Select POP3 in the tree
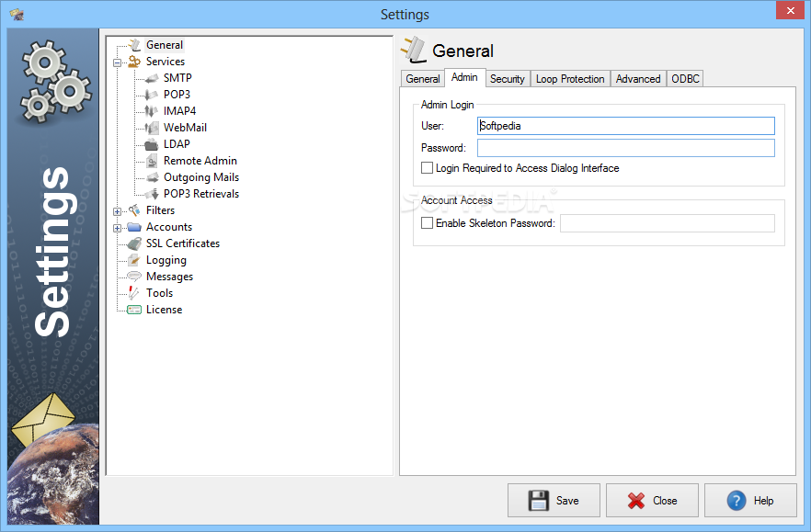Screen dimensions: 811x532 click(x=177, y=95)
